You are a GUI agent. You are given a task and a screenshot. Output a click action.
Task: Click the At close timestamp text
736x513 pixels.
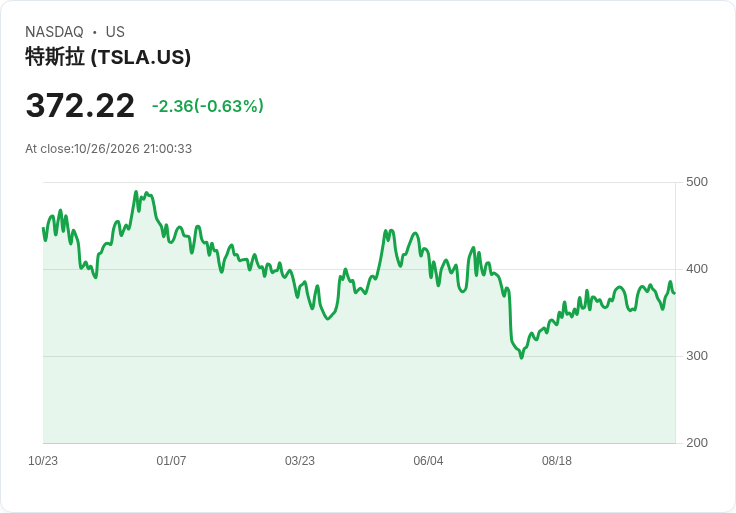[108, 149]
